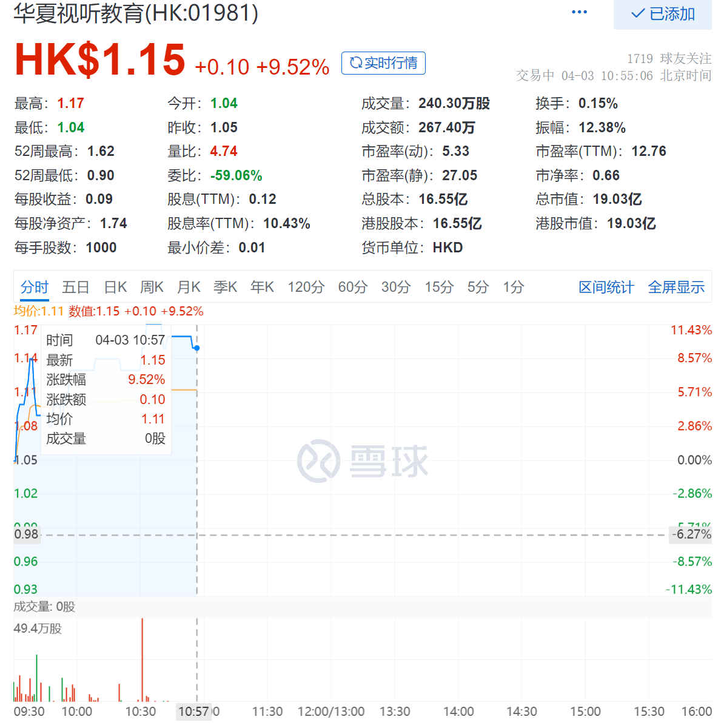Click the 每手股数 value 1000
Viewport: 721px width, 728px height.
101,248
